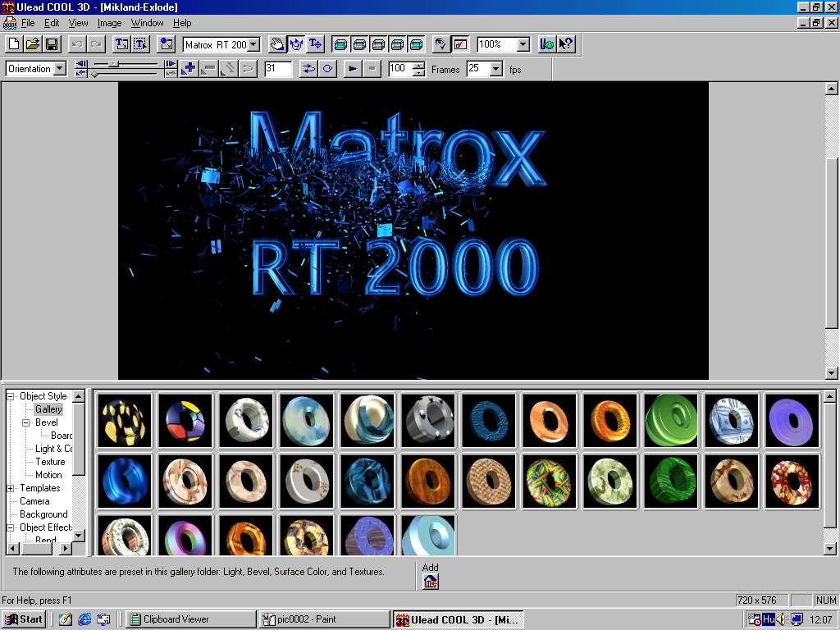840x630 pixels.
Task: Switch to Clipboard Viewer in the taskbar
Action: (190, 619)
